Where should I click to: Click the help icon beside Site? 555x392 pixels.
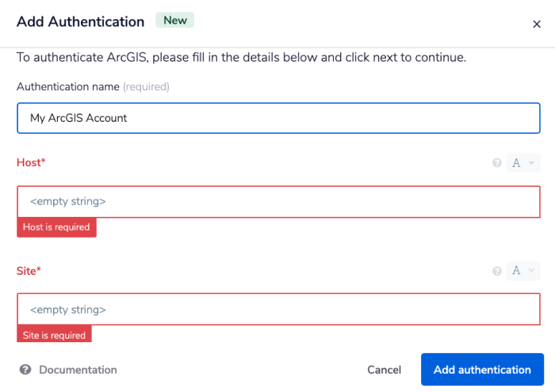click(x=497, y=271)
